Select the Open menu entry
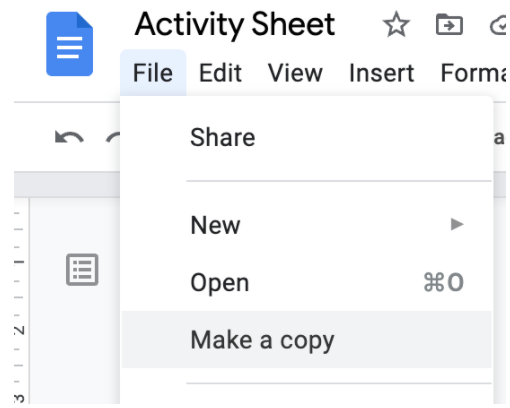The width and height of the screenshot is (510, 408). 307,282
